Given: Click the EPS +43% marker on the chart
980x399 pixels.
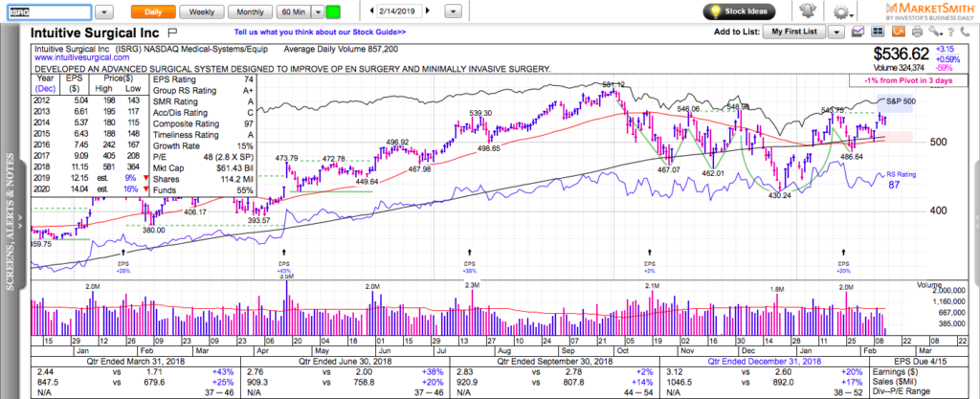Looking at the screenshot, I should click(284, 267).
